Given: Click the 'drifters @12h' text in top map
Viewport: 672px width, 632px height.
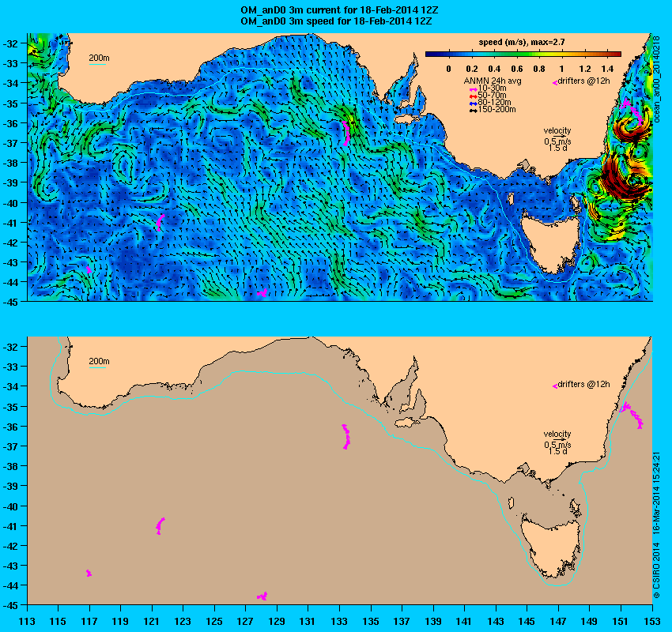Looking at the screenshot, I should (x=583, y=81).
